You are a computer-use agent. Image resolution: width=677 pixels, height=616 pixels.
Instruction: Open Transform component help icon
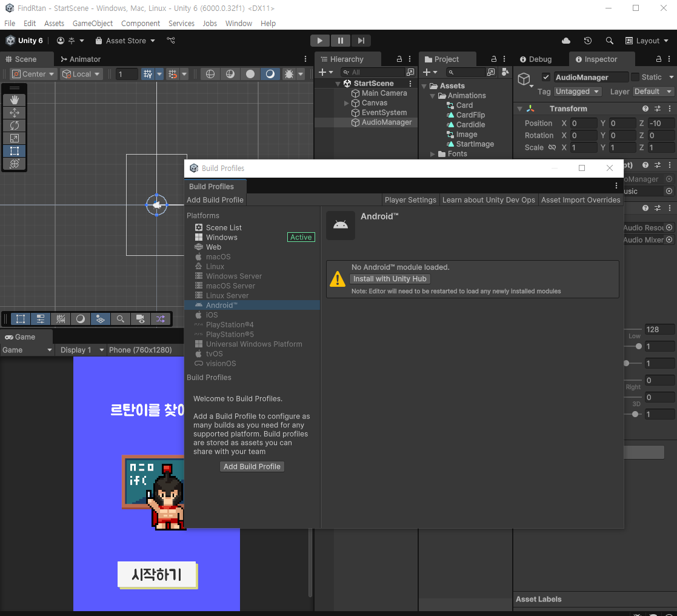[645, 109]
